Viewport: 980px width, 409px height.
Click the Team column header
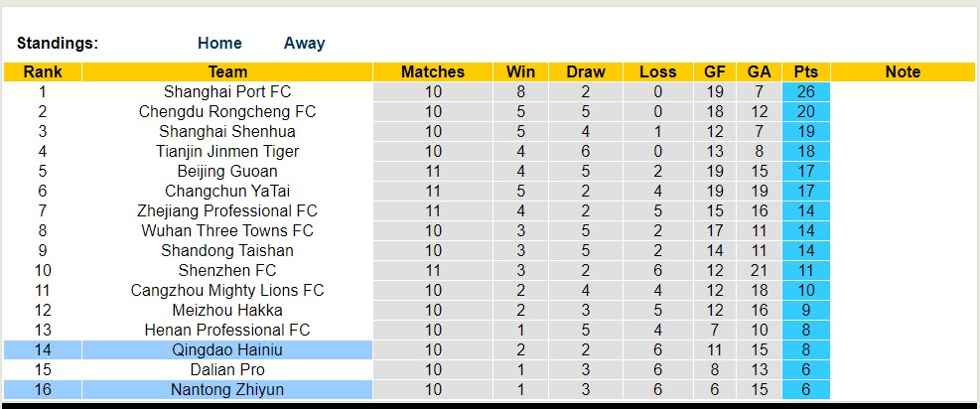(227, 71)
